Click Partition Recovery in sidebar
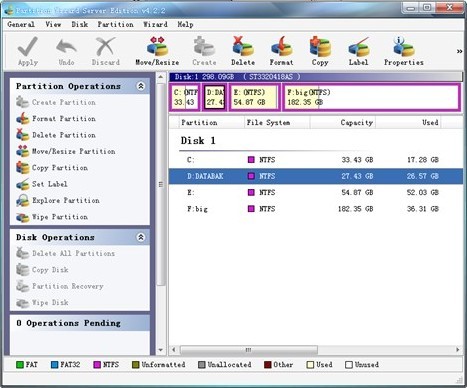The width and height of the screenshot is (467, 388). (60, 286)
